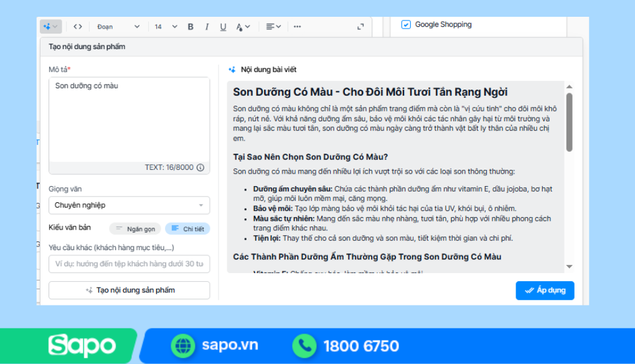Apply Underline formatting to text

222,26
